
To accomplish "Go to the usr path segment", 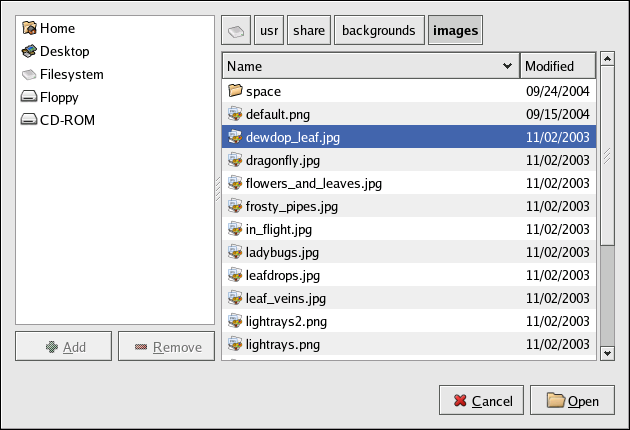I will pyautogui.click(x=269, y=31).
